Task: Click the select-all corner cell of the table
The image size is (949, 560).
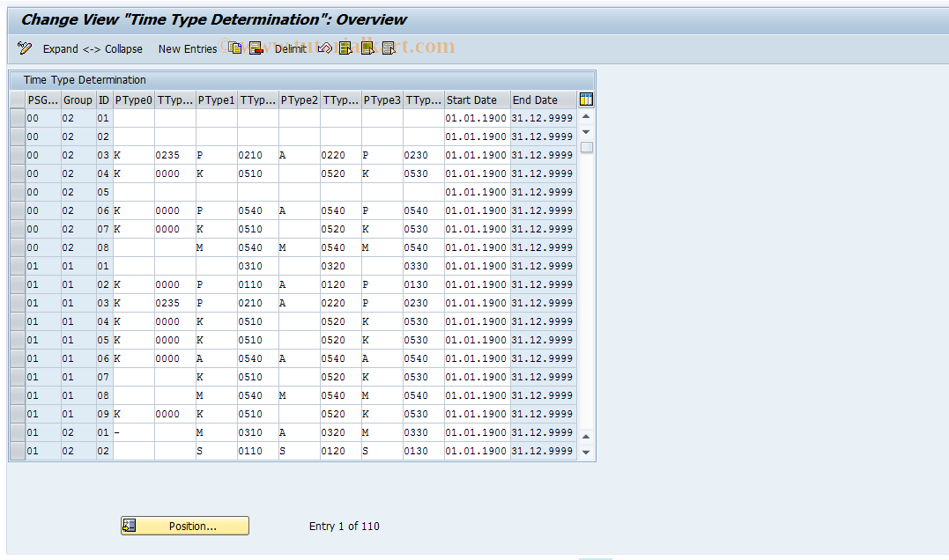Action: (x=18, y=99)
